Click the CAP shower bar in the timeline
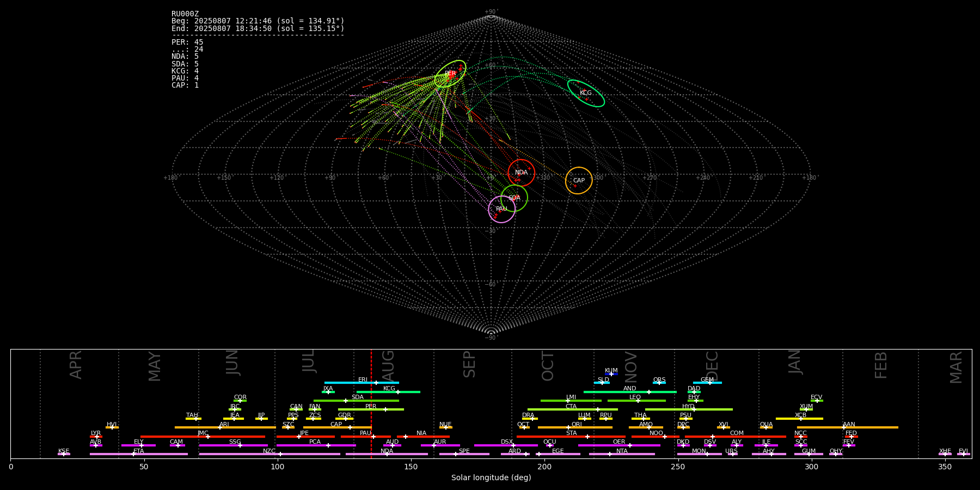 (337, 427)
